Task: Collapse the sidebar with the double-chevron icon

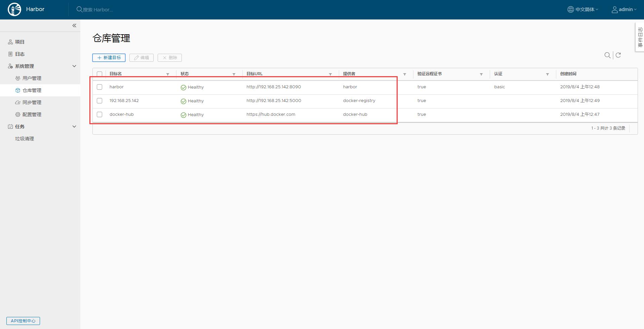Action: tap(74, 26)
